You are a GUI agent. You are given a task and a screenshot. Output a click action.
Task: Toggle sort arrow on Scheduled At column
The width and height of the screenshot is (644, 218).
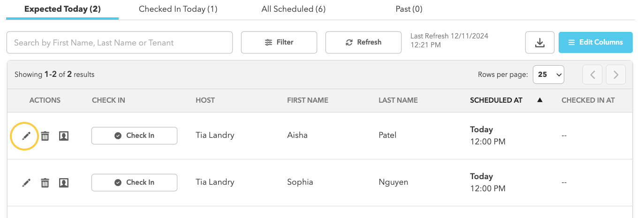[x=540, y=100]
